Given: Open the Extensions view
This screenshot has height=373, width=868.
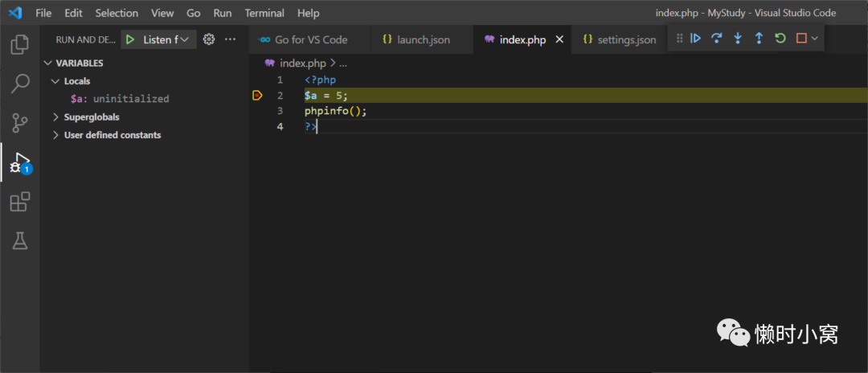Looking at the screenshot, I should coord(20,202).
